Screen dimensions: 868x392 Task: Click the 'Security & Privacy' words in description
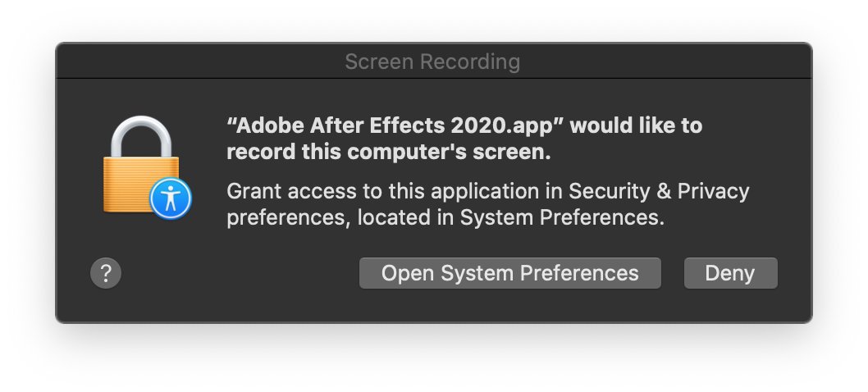(x=659, y=191)
